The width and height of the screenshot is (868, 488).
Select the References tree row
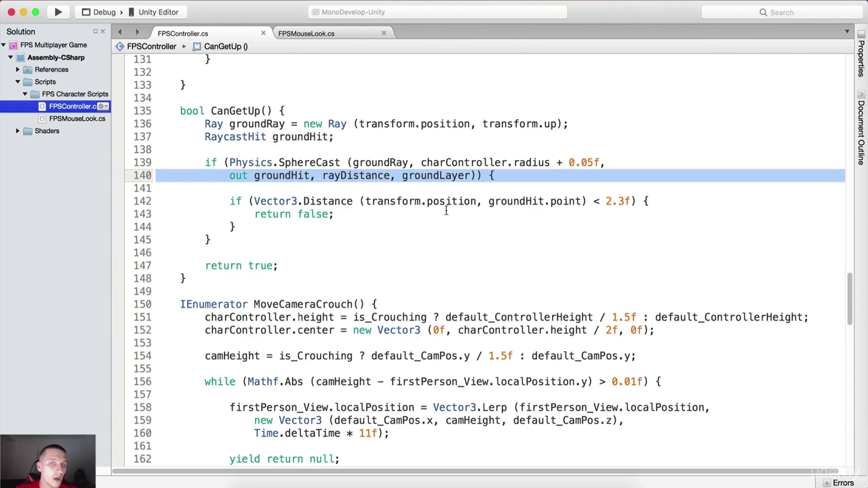point(52,70)
